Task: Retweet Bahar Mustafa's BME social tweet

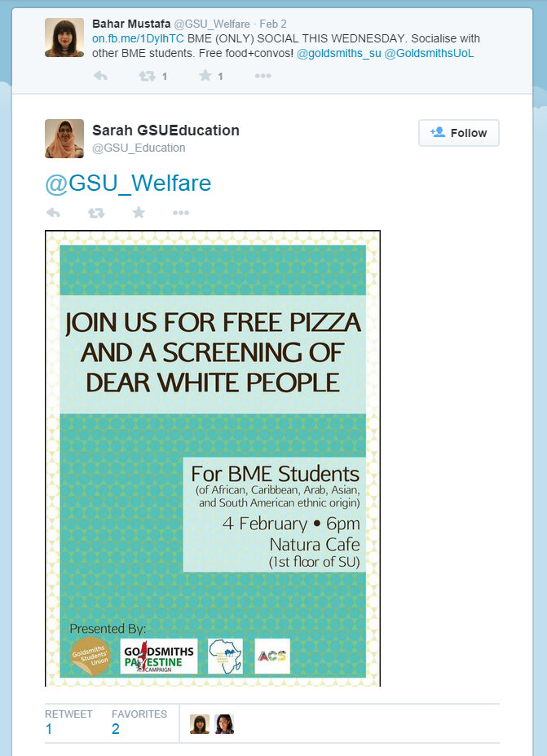Action: point(148,76)
